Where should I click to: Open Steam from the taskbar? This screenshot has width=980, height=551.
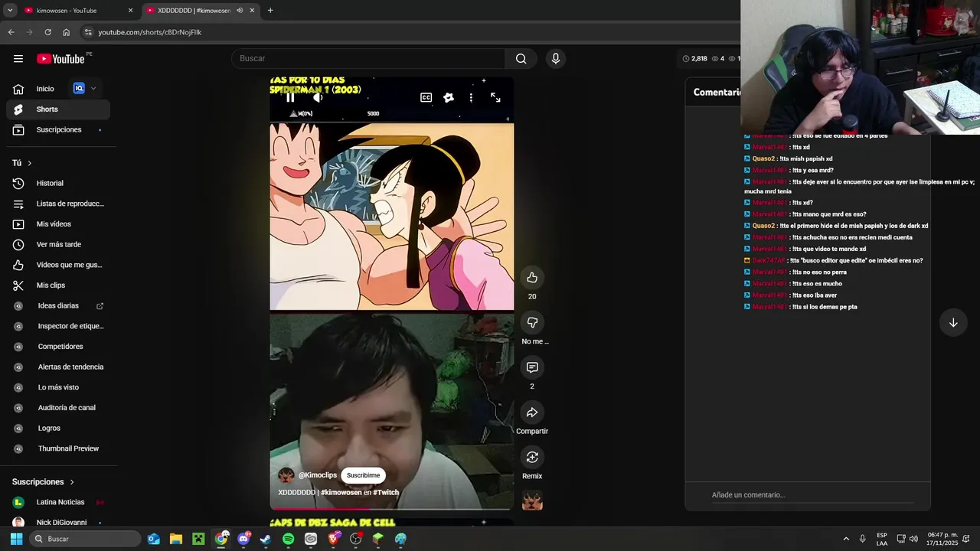pos(266,539)
